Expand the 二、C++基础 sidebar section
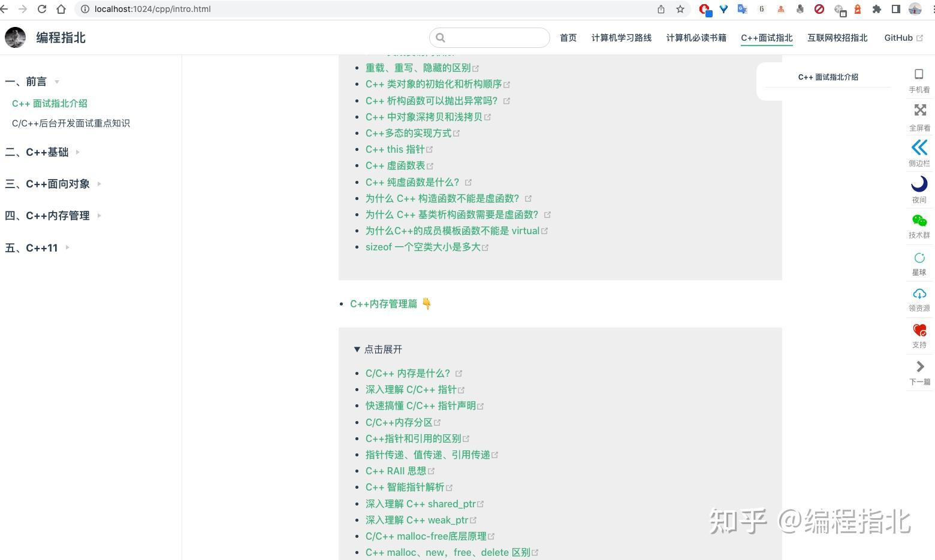Image resolution: width=935 pixels, height=560 pixels. (x=43, y=152)
